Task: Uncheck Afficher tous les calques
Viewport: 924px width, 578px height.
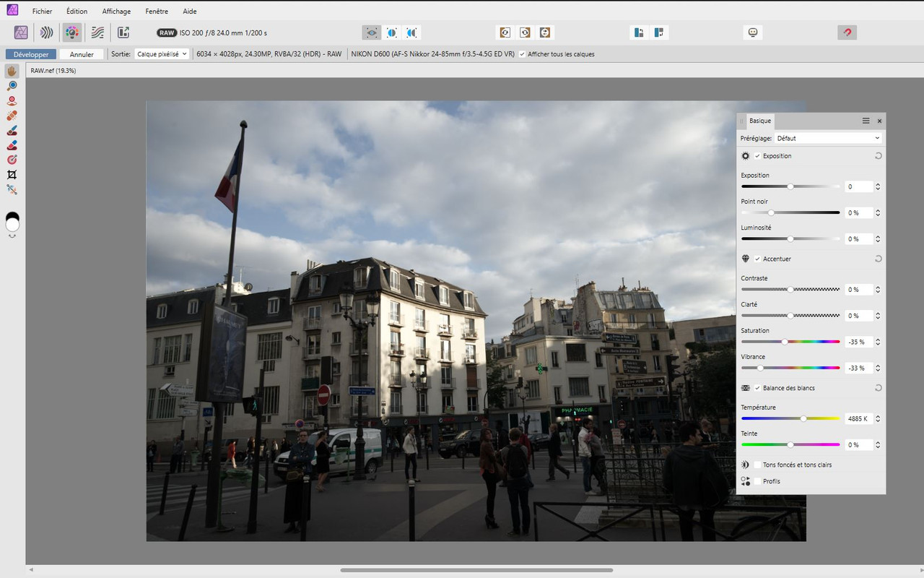Action: tap(522, 54)
